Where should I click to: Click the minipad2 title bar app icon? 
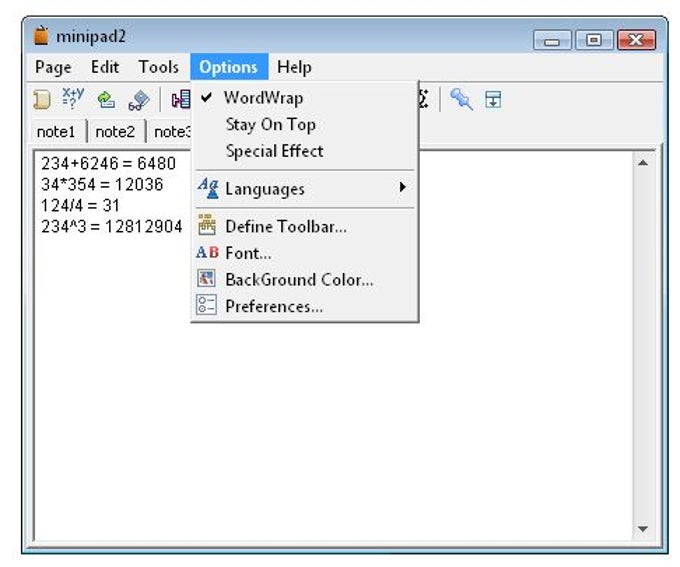click(x=41, y=35)
